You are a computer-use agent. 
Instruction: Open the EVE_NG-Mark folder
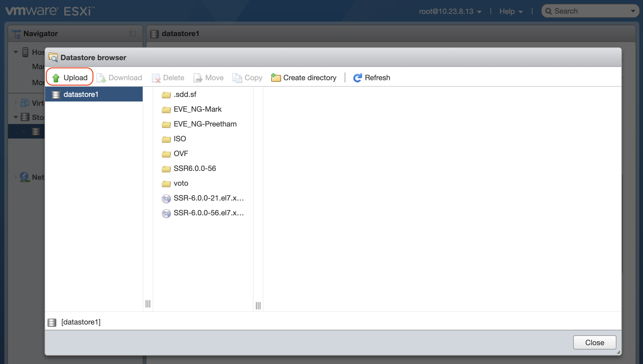click(197, 109)
